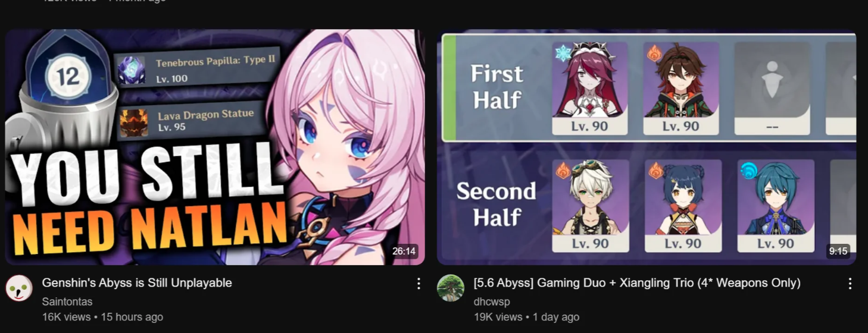Screen dimensions: 868x333
Task: Visit the Saintontas channel name link
Action: (67, 302)
